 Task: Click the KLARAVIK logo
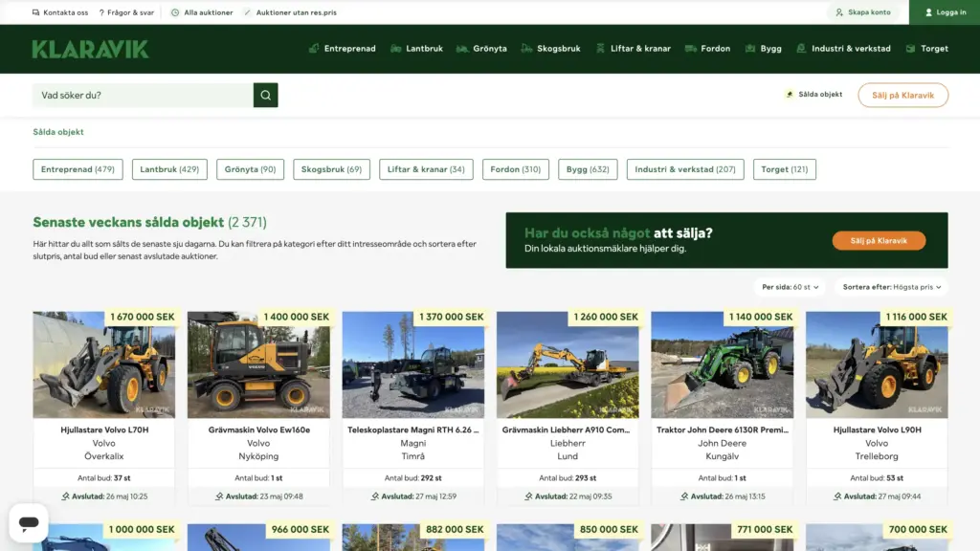click(90, 49)
